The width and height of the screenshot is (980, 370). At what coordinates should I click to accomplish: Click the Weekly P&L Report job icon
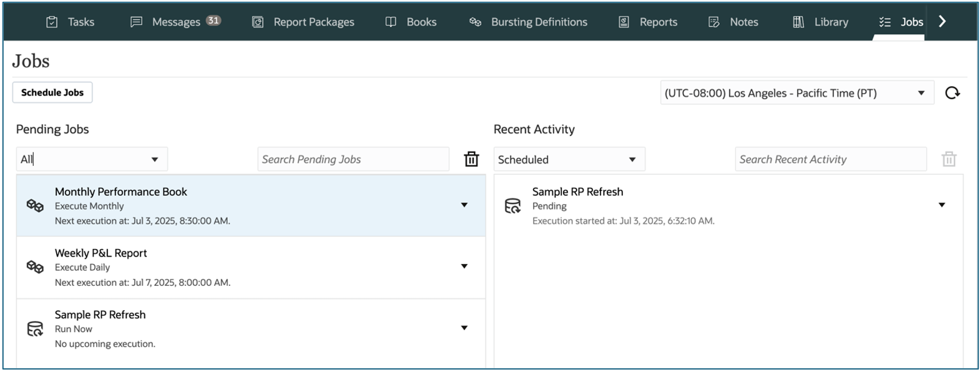(x=35, y=267)
